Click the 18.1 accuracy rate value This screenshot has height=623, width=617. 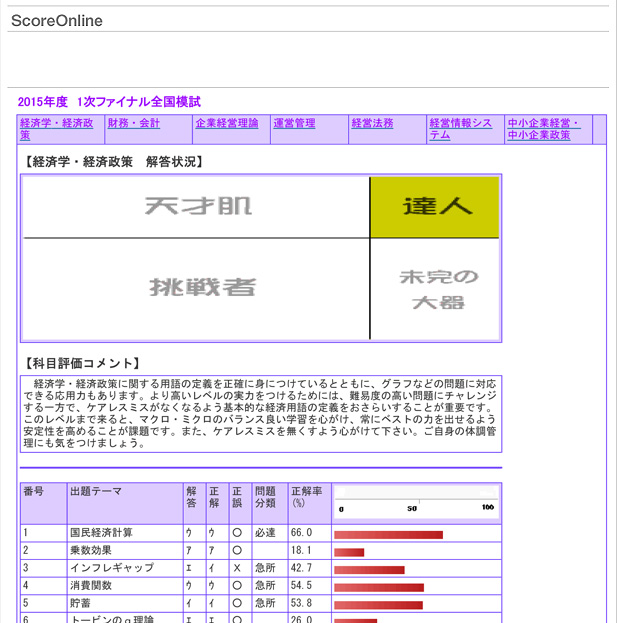pos(301,551)
